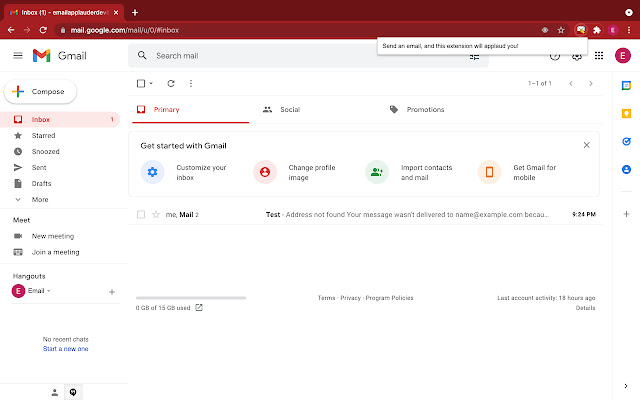Compose a new email
640x400 pixels.
coord(40,91)
